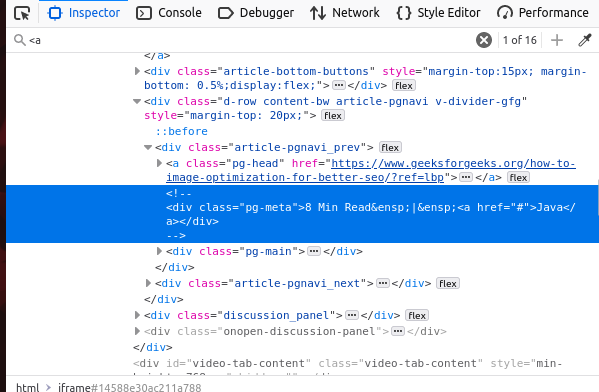
Task: Toggle flex badge on pg-head anchor
Action: [518, 178]
